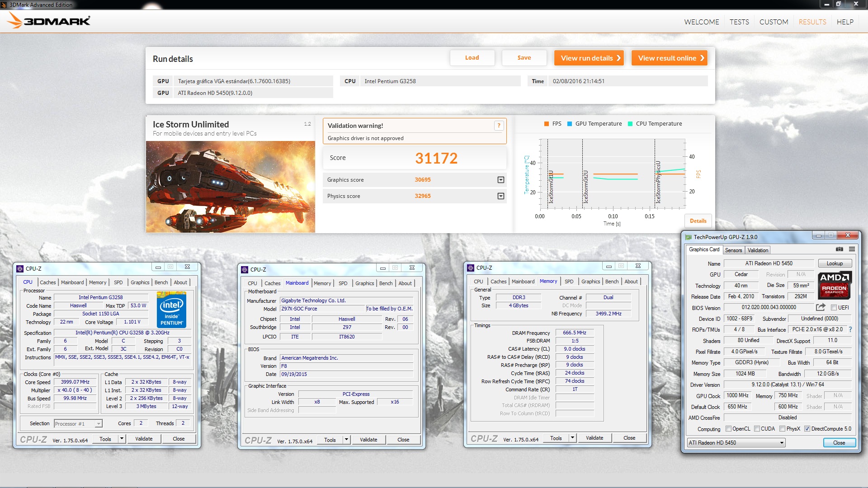Screen dimensions: 868x488
Task: Click the Close button in GPU-Z
Action: pos(839,443)
